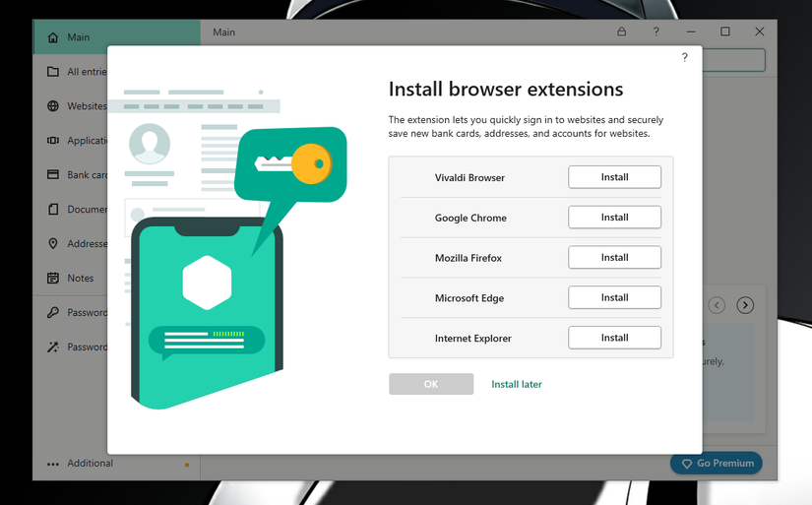Viewport: 812px width, 505px height.
Task: Click Microsoft Edge label text
Action: [469, 298]
